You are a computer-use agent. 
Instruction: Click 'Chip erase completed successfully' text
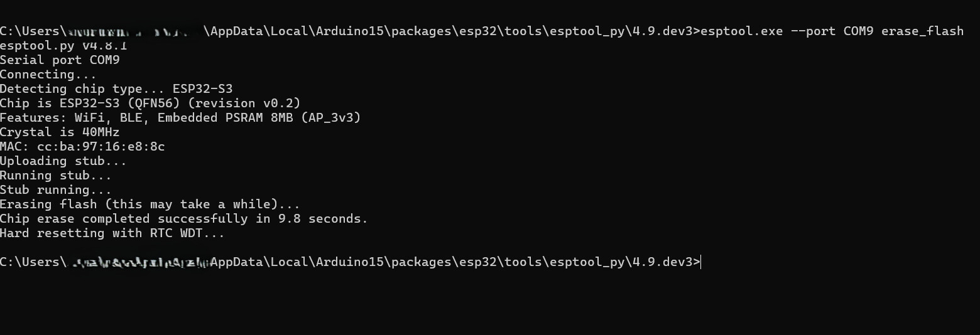click(x=124, y=219)
